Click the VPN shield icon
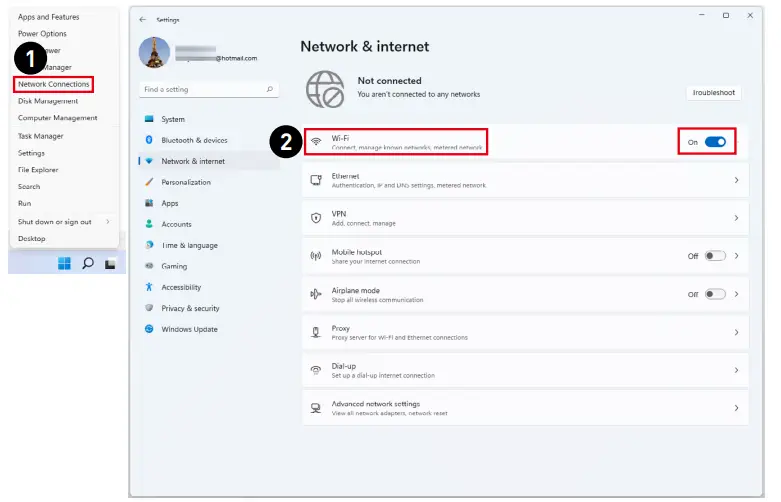The height and width of the screenshot is (502, 781). (x=316, y=217)
